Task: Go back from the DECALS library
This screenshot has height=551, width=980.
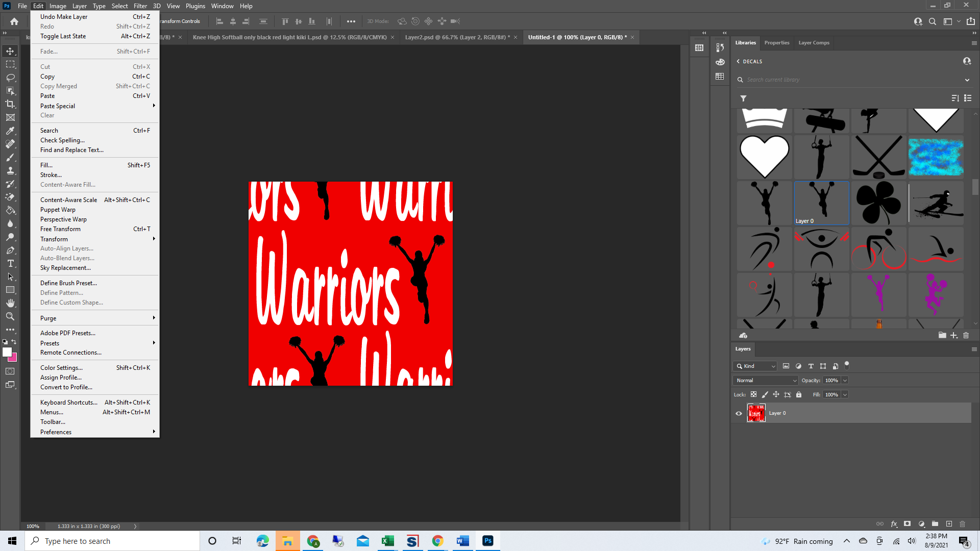Action: 738,61
